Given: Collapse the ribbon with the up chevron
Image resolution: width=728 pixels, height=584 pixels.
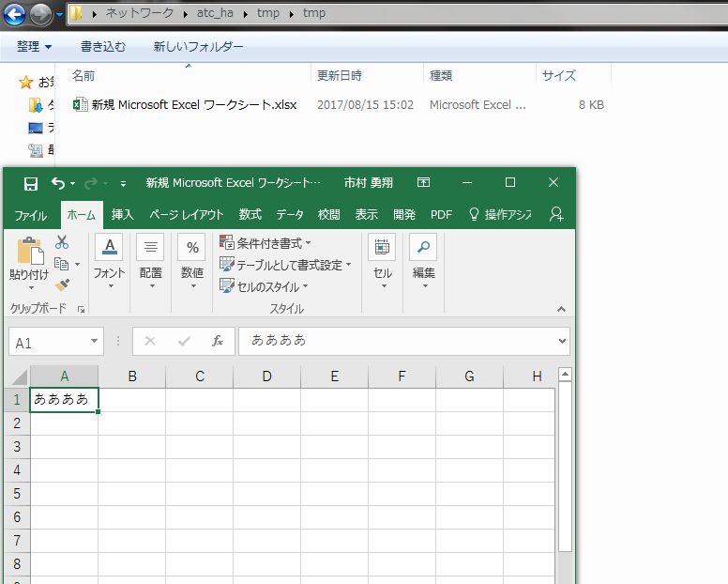Looking at the screenshot, I should click(561, 309).
